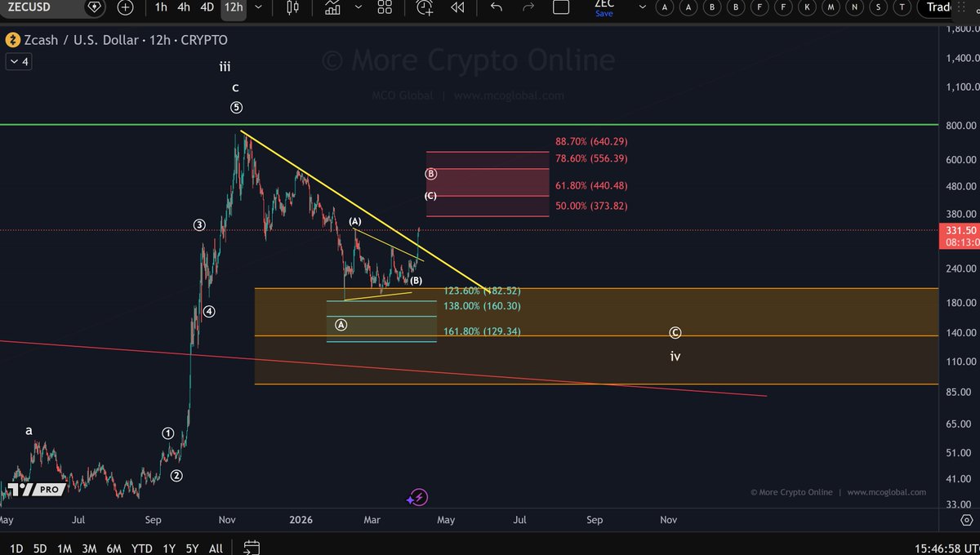Image resolution: width=980 pixels, height=555 pixels.
Task: Open go-to-date calendar icon
Action: [x=252, y=548]
